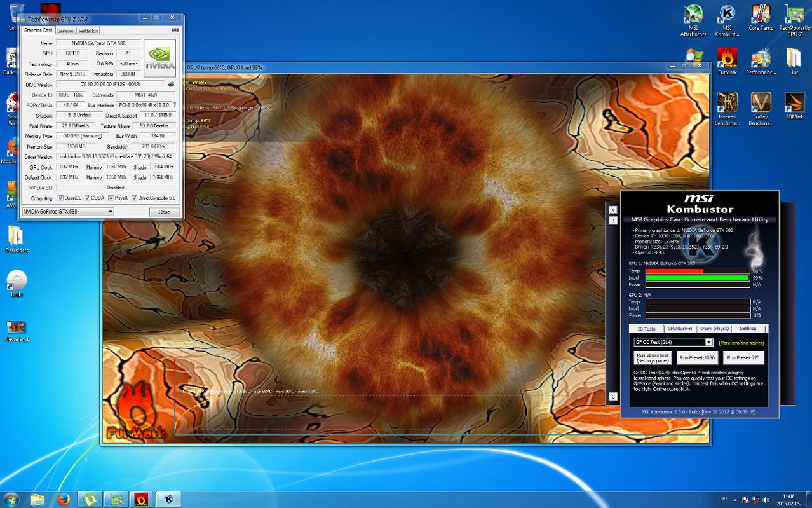The image size is (812, 508).
Task: Open the Validation tab in GPU-Z
Action: tap(88, 31)
